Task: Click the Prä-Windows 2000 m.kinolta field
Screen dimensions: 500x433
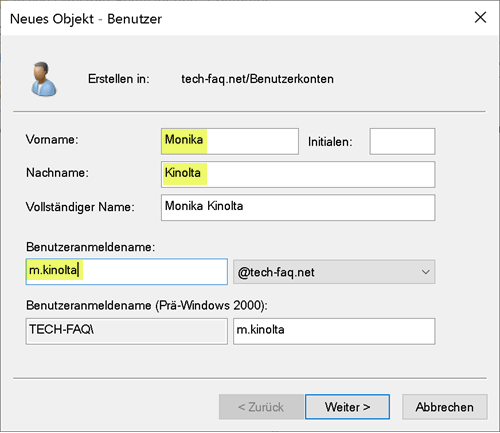Action: (334, 331)
